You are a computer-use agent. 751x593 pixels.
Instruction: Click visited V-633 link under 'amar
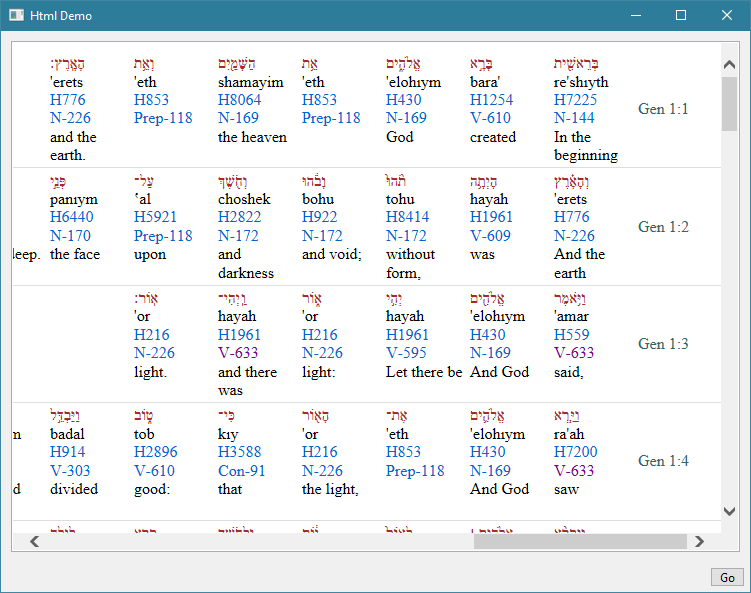[574, 353]
